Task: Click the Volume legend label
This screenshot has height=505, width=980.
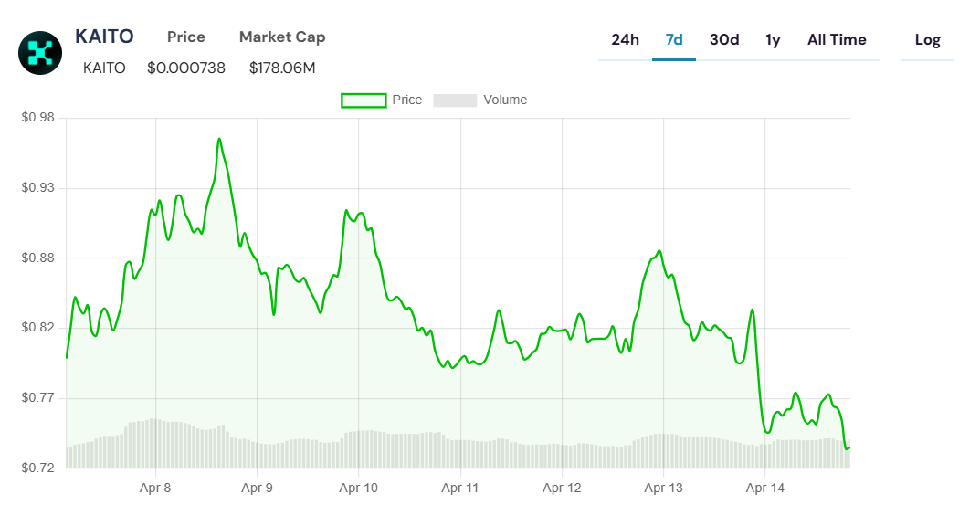Action: tap(505, 100)
